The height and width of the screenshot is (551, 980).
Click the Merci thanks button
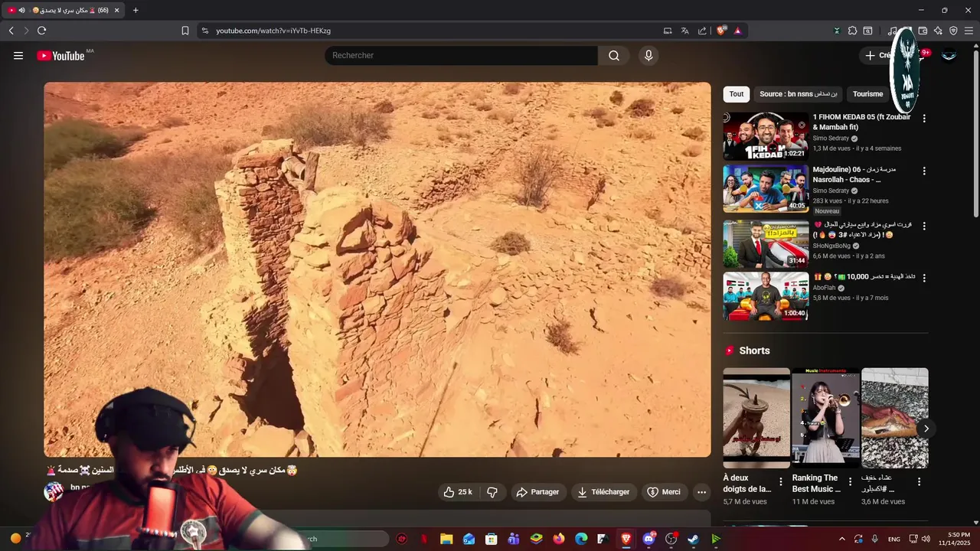(663, 492)
